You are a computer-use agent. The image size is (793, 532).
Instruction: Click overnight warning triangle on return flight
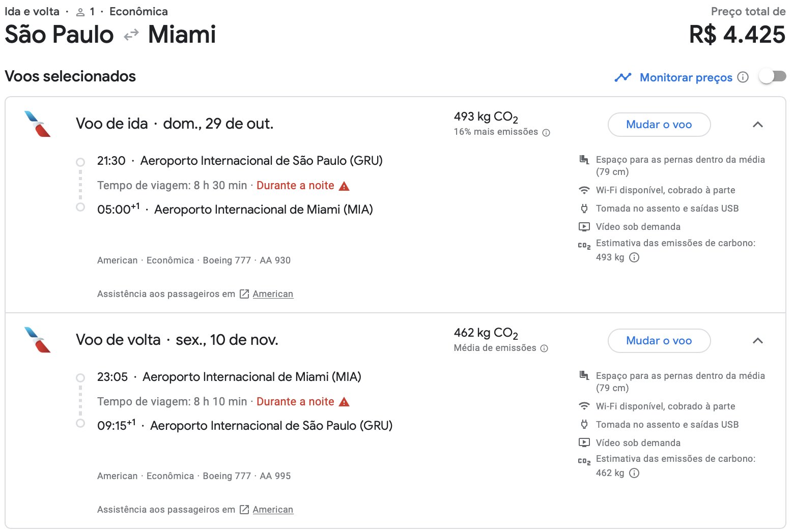point(344,402)
